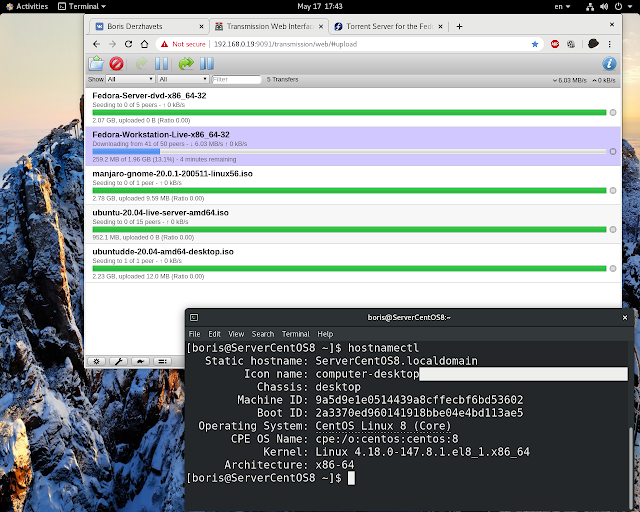This screenshot has width=640, height=512.
Task: Switch to Torrent Server for the Fedora tab
Action: [389, 27]
